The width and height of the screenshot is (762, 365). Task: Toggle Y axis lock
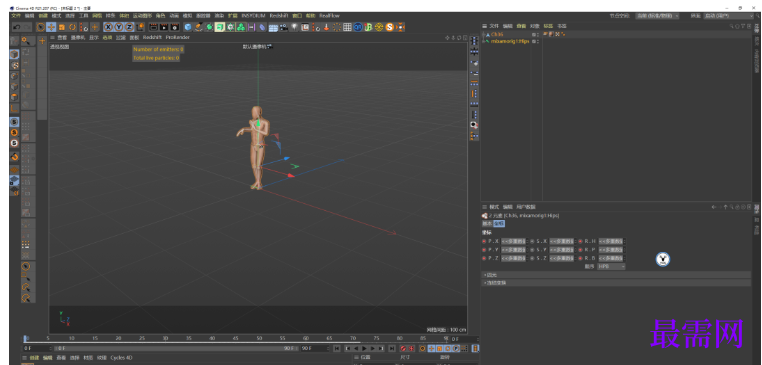click(x=119, y=27)
